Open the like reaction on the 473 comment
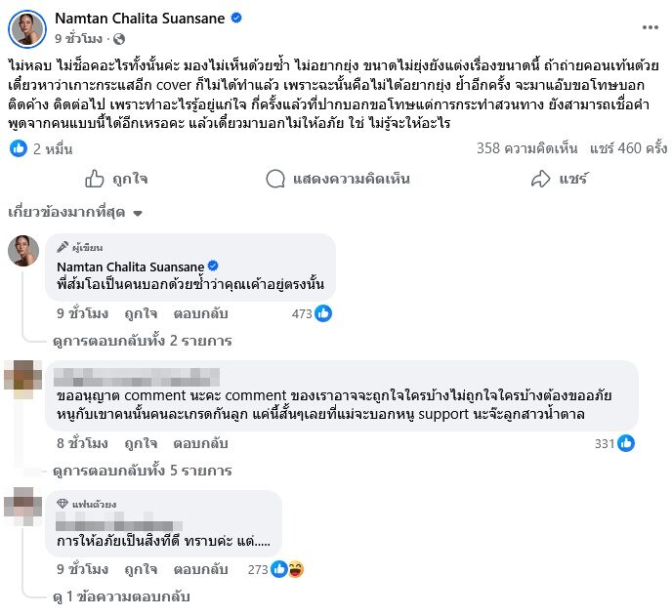Image resolution: width=672 pixels, height=616 pixels. click(x=323, y=313)
